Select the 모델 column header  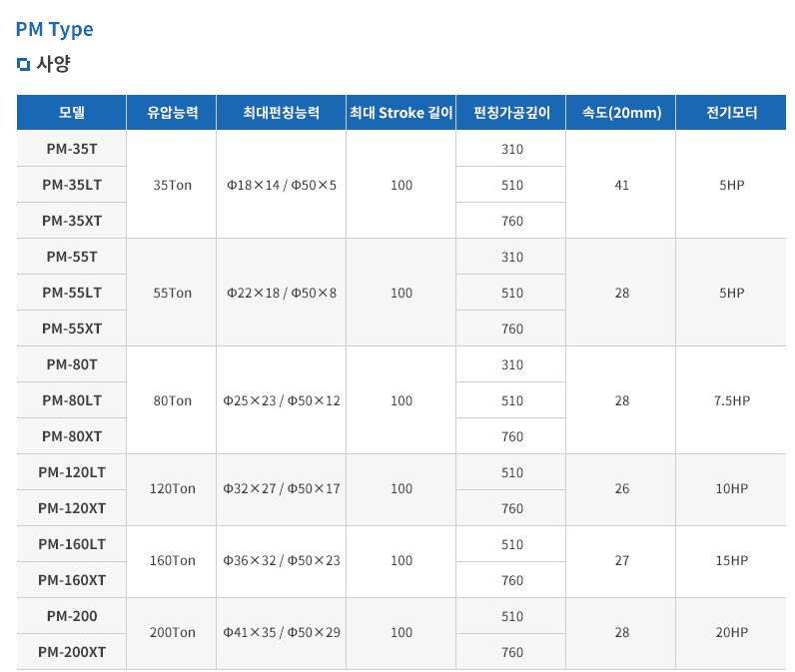(x=71, y=113)
